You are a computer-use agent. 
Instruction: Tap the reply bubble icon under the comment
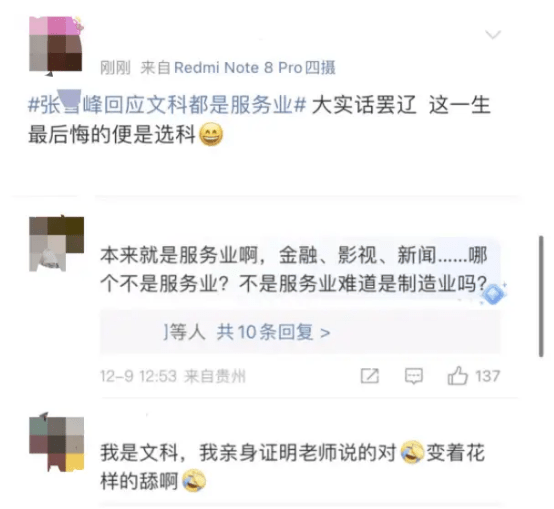(414, 376)
